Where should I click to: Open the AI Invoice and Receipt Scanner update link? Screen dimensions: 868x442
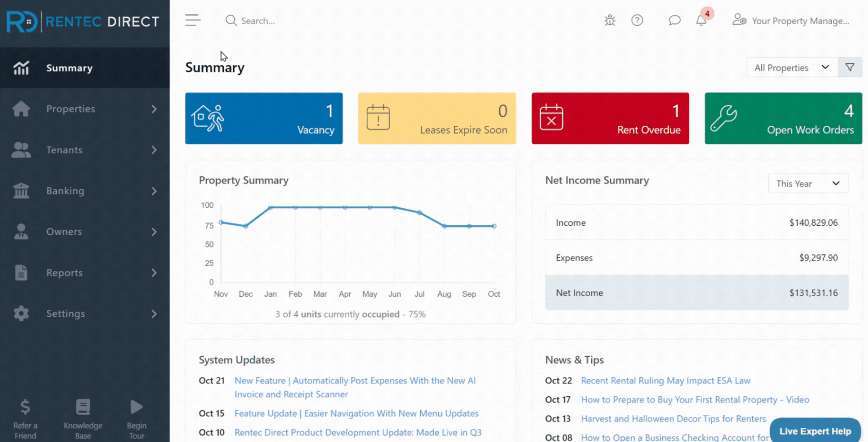pyautogui.click(x=355, y=387)
